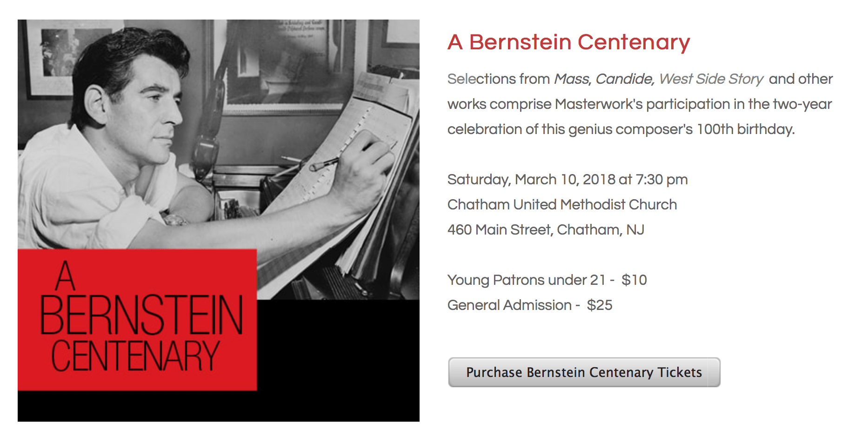Viewport: 868px width, 444px height.
Task: Click the Saturday, March 10, 2018 date line
Action: (567, 180)
